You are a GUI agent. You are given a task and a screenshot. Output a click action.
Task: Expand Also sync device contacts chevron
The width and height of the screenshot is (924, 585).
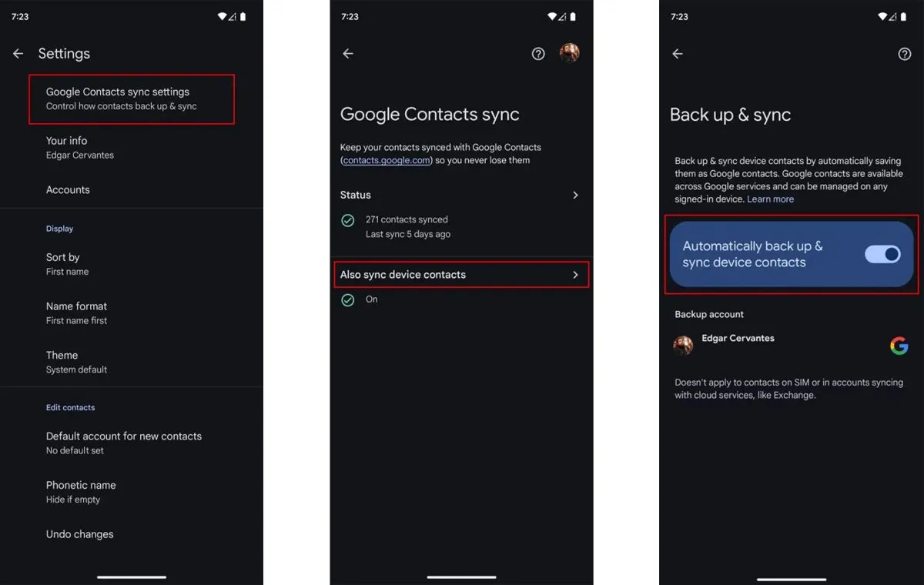pos(575,275)
